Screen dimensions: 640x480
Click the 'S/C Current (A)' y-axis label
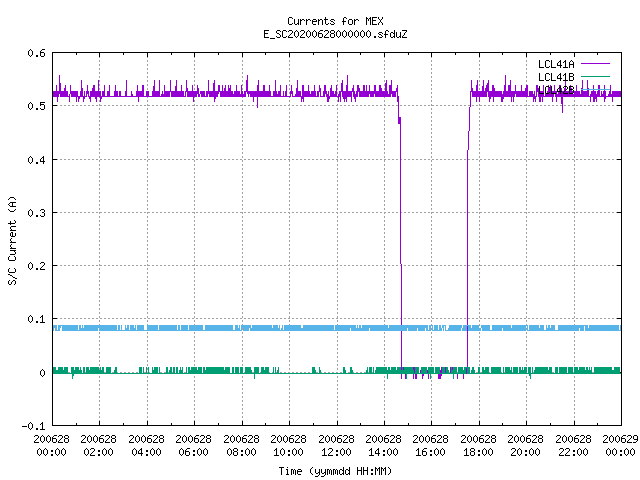coord(12,240)
